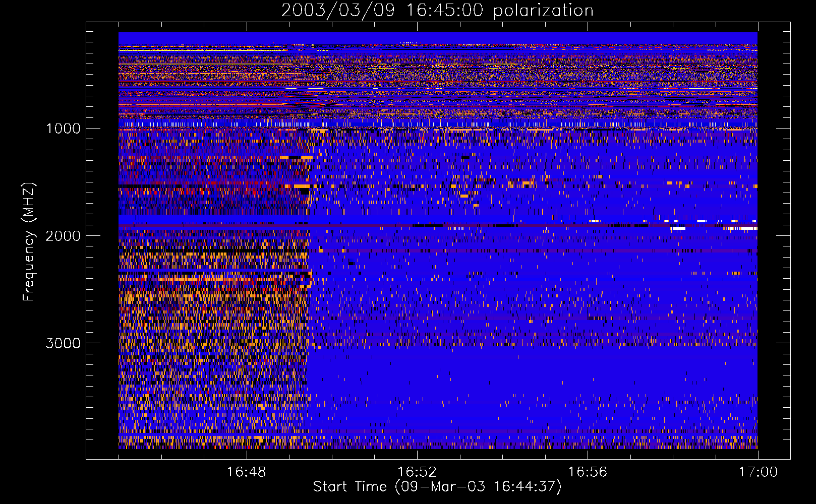Click the 2000 frequency tick label
This screenshot has width=816, height=504.
[63, 236]
